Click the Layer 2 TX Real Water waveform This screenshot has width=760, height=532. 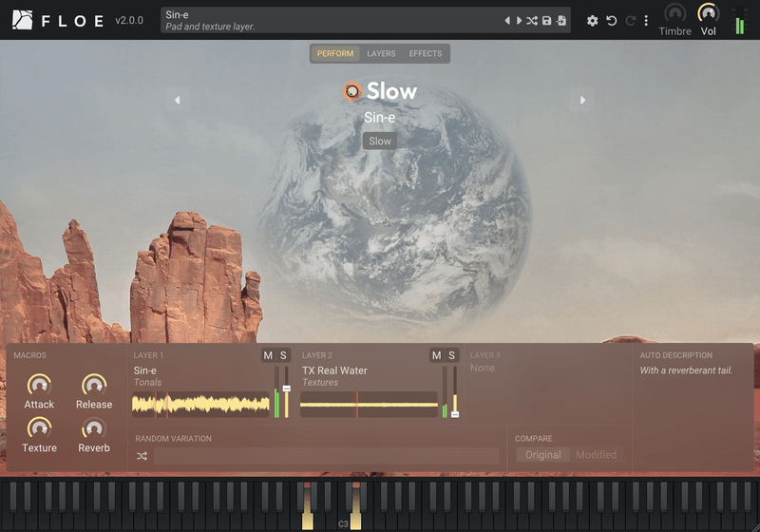[x=369, y=405]
